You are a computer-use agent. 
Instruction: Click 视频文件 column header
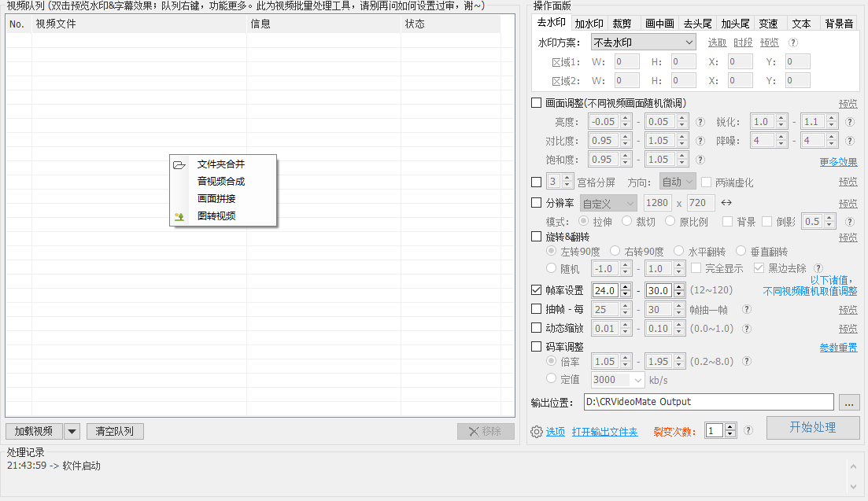pos(139,24)
